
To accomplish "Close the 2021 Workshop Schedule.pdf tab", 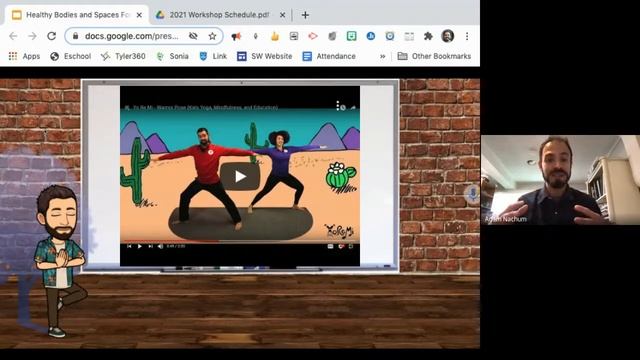I will [x=282, y=15].
